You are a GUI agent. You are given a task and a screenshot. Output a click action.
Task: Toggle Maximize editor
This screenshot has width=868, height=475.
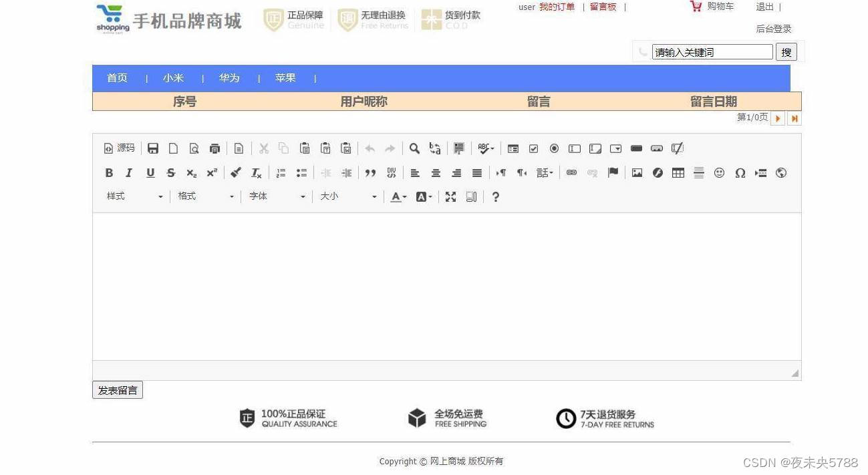pyautogui.click(x=451, y=197)
